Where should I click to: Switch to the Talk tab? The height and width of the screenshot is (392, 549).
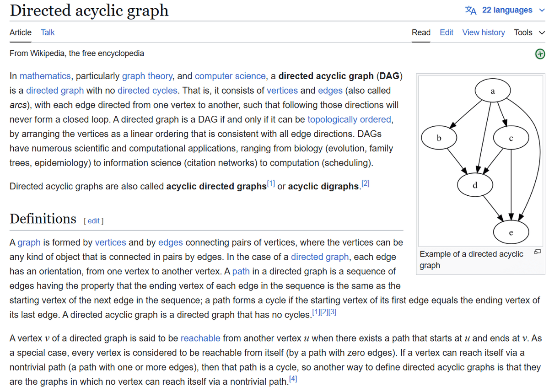click(x=48, y=32)
